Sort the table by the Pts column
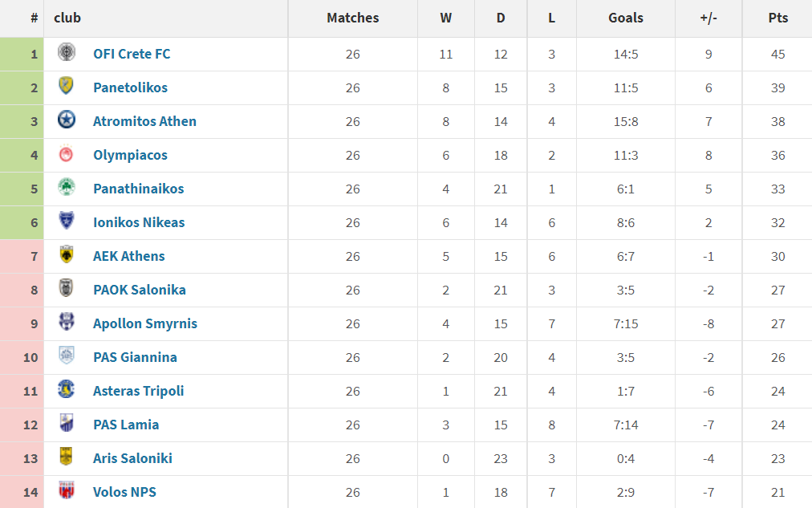Image resolution: width=812 pixels, height=508 pixels. [x=777, y=18]
